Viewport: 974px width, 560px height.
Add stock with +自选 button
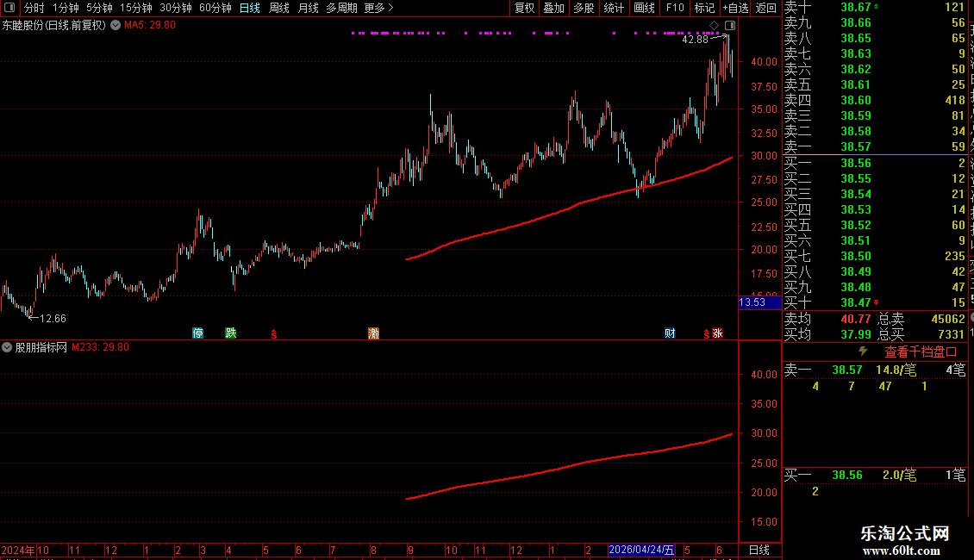point(735,8)
